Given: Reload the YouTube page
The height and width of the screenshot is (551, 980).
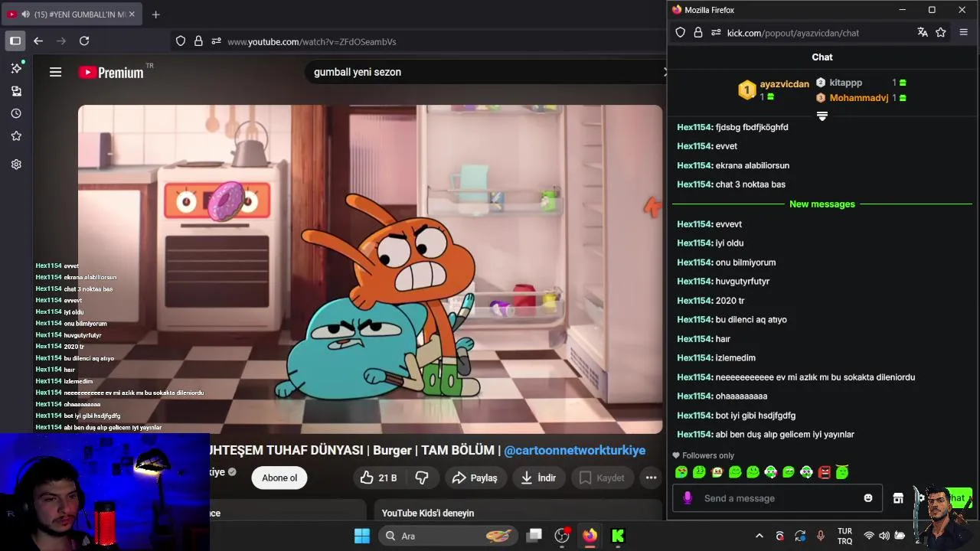Looking at the screenshot, I should pyautogui.click(x=84, y=41).
